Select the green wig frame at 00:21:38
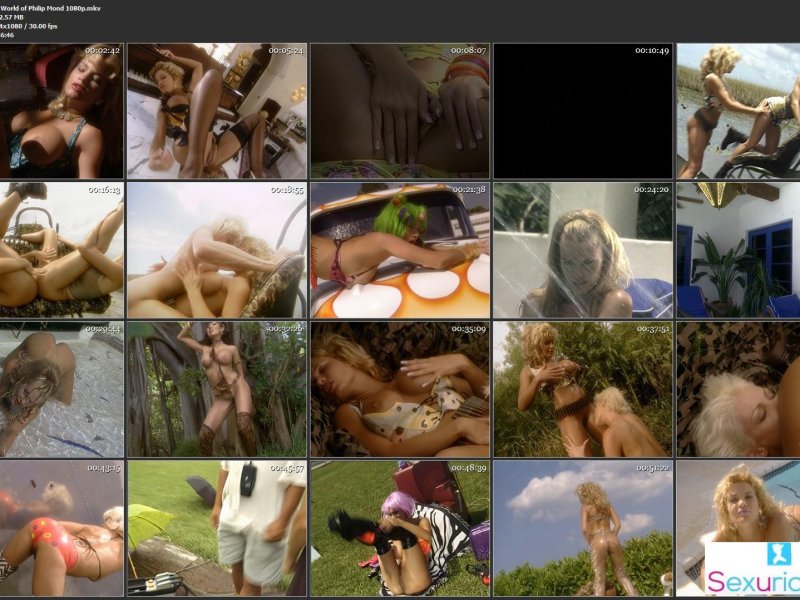Image resolution: width=800 pixels, height=600 pixels. (x=400, y=250)
